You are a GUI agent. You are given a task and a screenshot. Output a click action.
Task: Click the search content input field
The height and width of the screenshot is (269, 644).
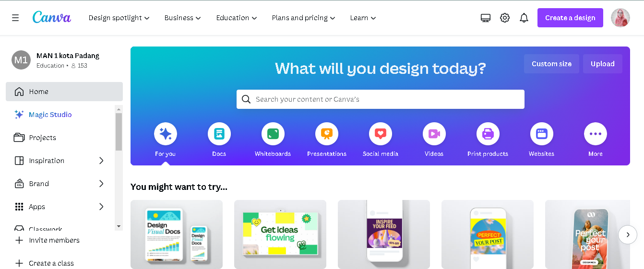381,99
